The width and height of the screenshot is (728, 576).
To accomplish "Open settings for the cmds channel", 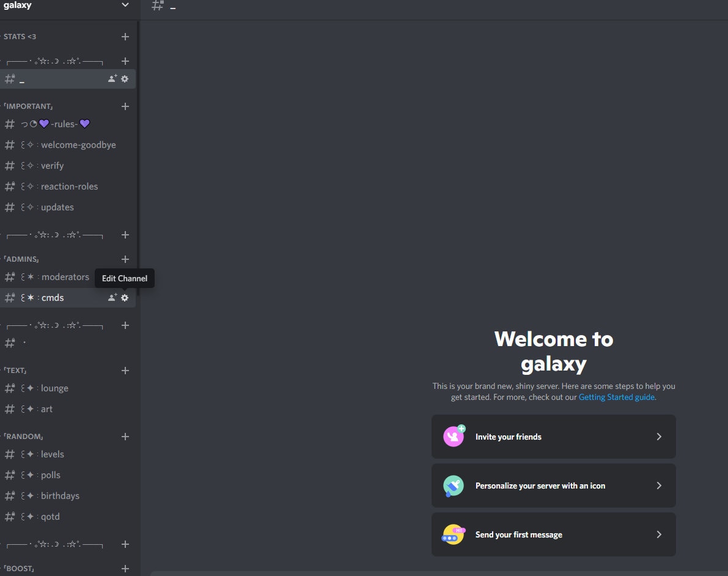I will click(125, 298).
